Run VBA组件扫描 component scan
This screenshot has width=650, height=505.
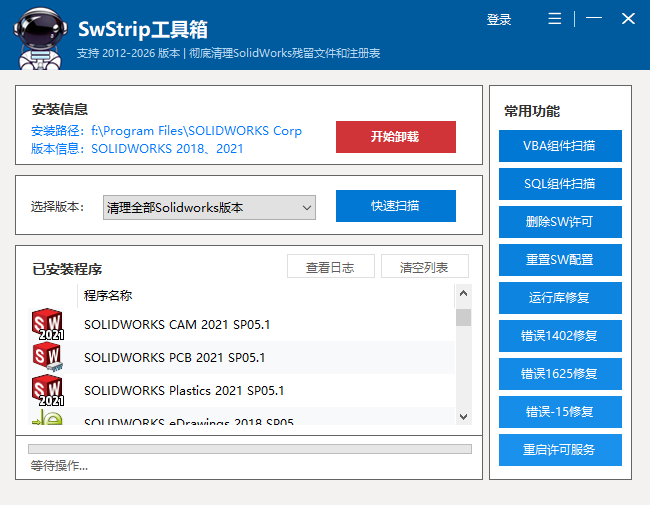coord(560,146)
